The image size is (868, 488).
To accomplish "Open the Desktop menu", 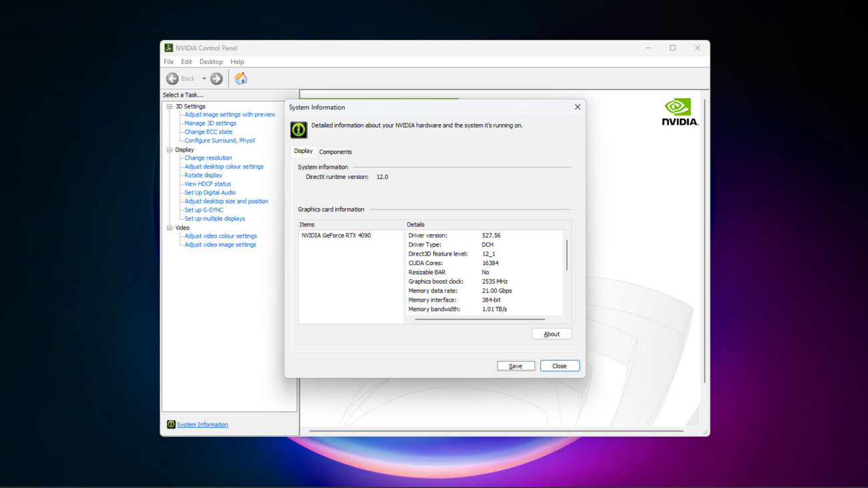I will (211, 61).
